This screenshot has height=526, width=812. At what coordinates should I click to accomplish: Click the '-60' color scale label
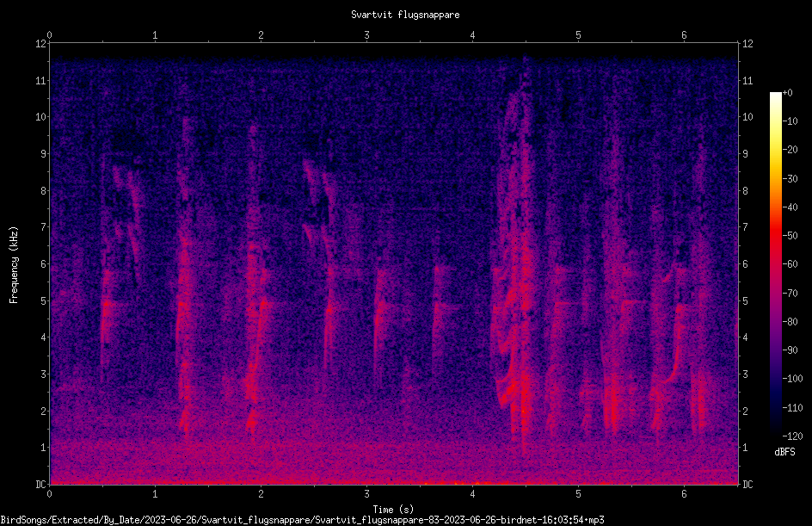pos(790,264)
